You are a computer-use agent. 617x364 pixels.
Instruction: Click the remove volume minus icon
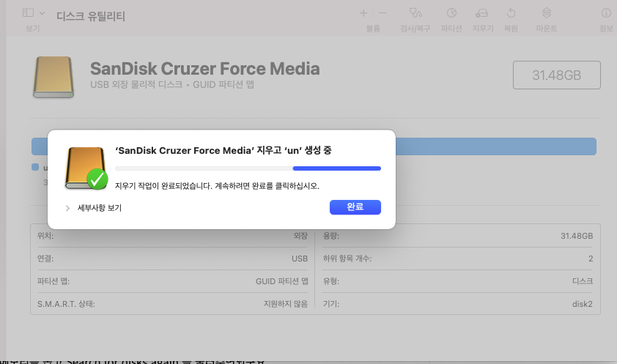[383, 13]
